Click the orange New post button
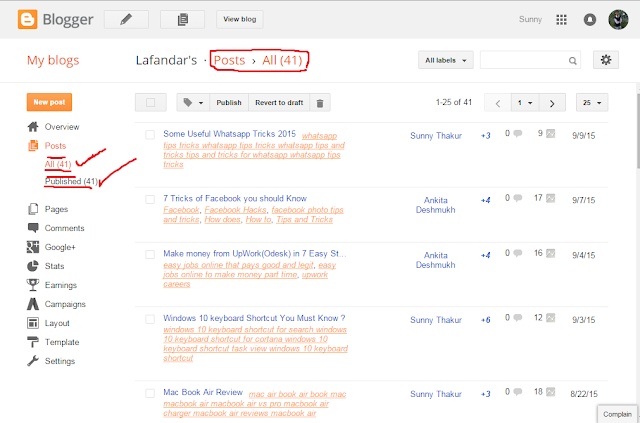 pos(49,102)
